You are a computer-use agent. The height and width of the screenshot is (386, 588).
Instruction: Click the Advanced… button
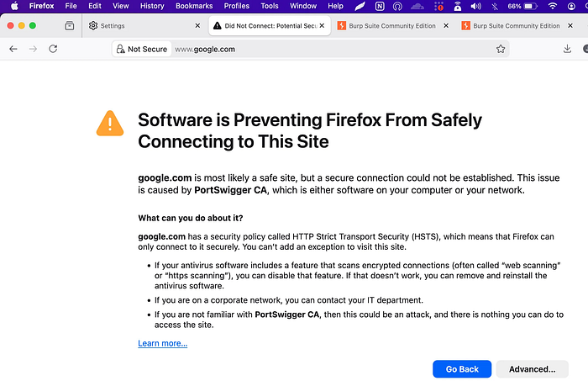coord(532,369)
